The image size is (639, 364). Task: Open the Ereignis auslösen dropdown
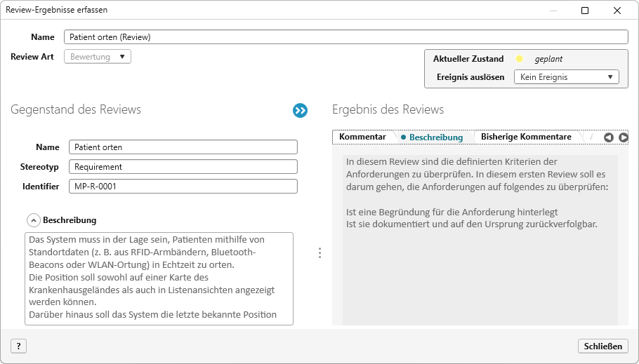click(567, 77)
